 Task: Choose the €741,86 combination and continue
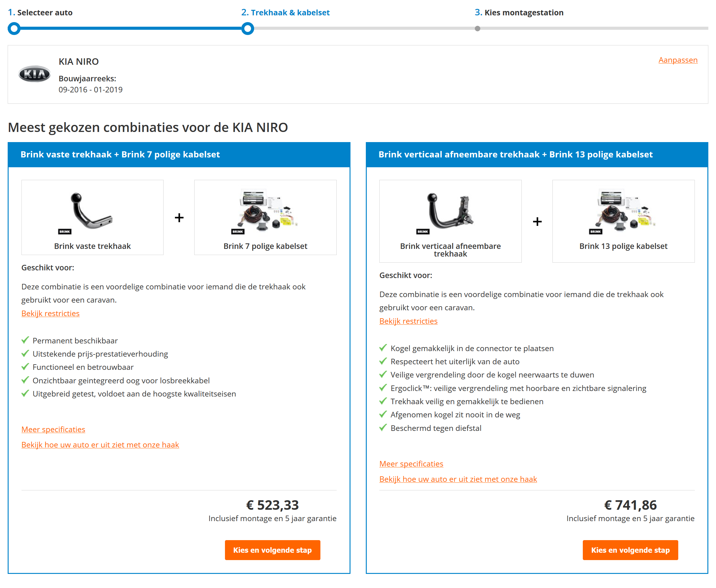pos(630,550)
